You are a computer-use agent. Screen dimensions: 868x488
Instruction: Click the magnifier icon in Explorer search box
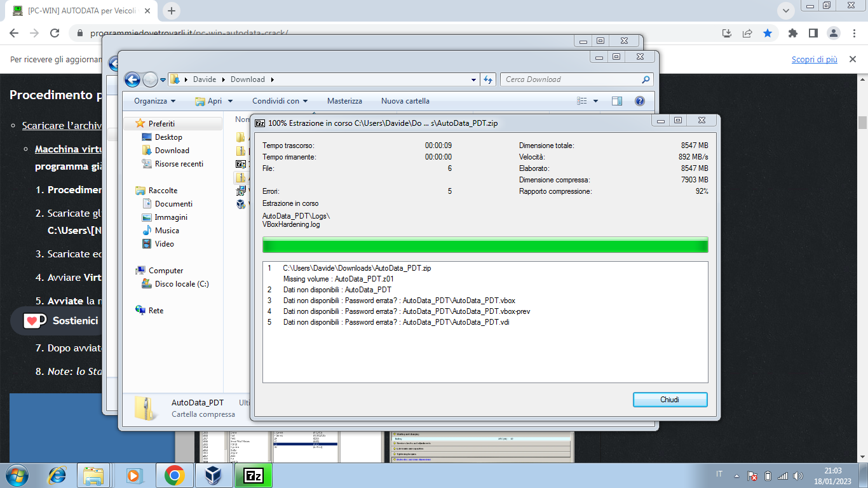[x=646, y=79]
